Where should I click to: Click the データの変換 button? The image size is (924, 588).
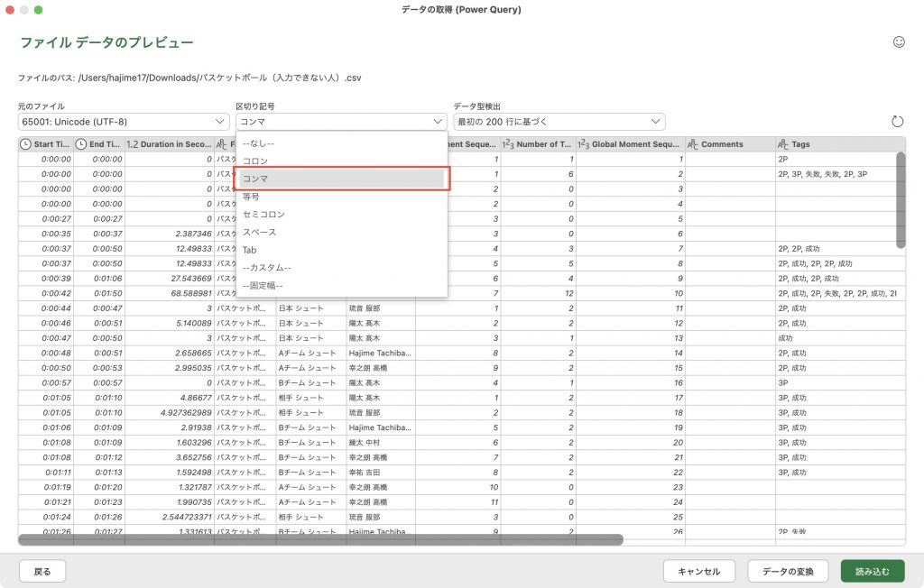(788, 571)
